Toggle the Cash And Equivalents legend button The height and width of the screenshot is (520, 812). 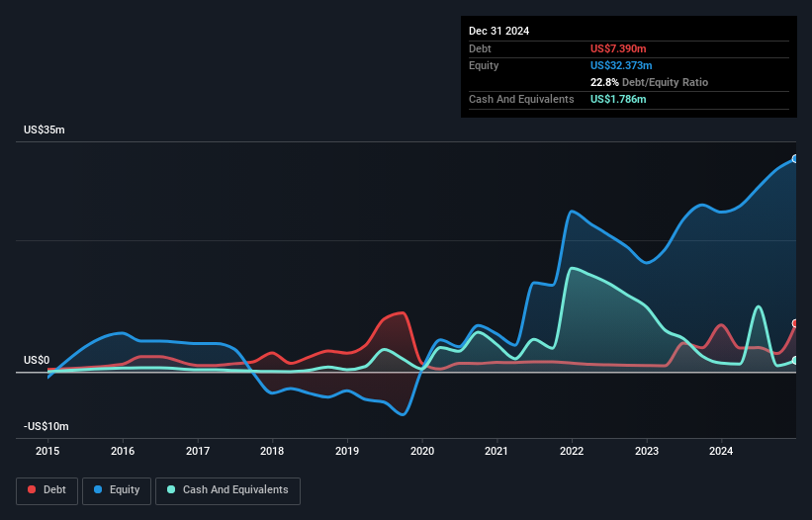pyautogui.click(x=227, y=490)
